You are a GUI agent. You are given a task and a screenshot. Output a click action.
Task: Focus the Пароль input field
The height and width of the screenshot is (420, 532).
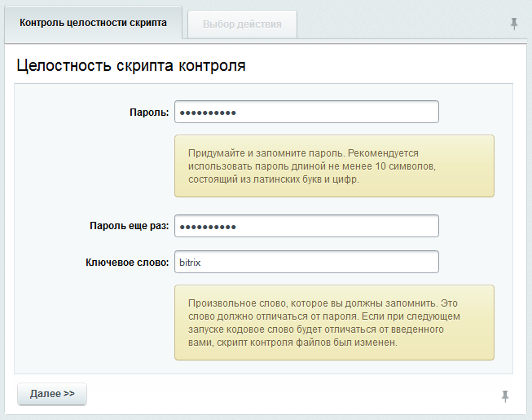click(306, 112)
